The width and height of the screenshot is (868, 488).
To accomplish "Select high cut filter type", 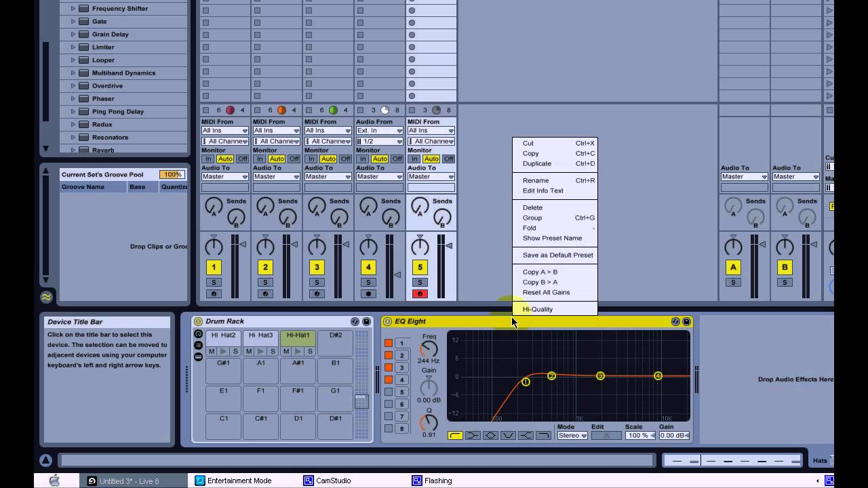I will (543, 435).
